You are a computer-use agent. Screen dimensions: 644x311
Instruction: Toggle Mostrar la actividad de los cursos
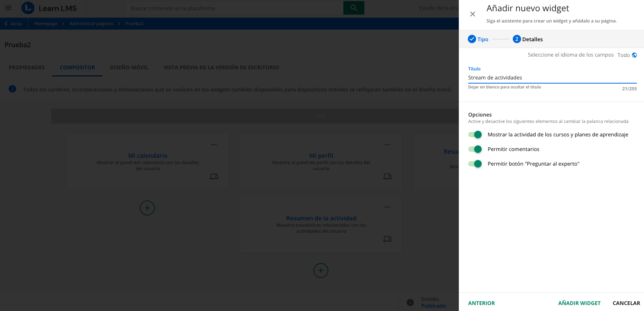[475, 135]
